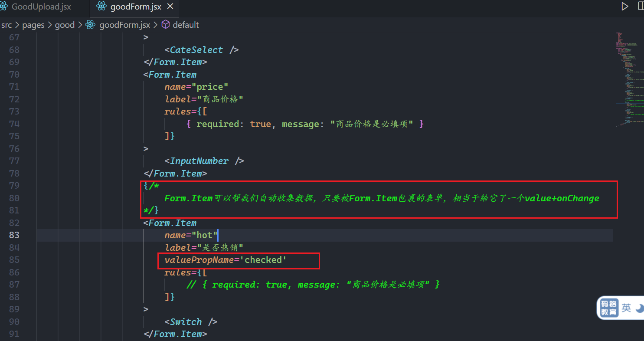This screenshot has height=341, width=644.
Task: Click the comment opening {/* on line 79
Action: [151, 186]
